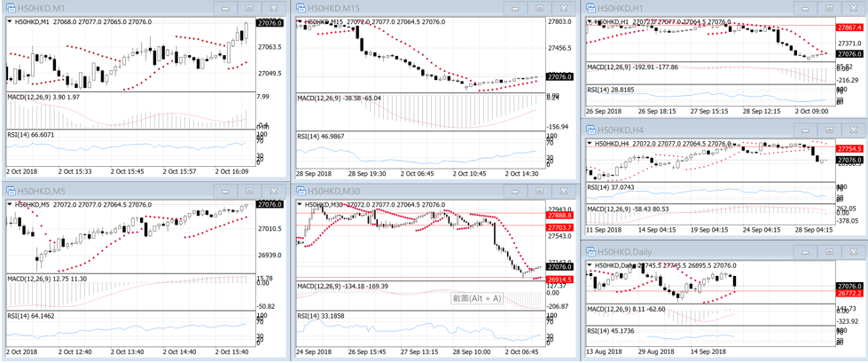Image resolution: width=868 pixels, height=363 pixels.
Task: Close the H50HKD,H1 chart window
Action: [854, 8]
